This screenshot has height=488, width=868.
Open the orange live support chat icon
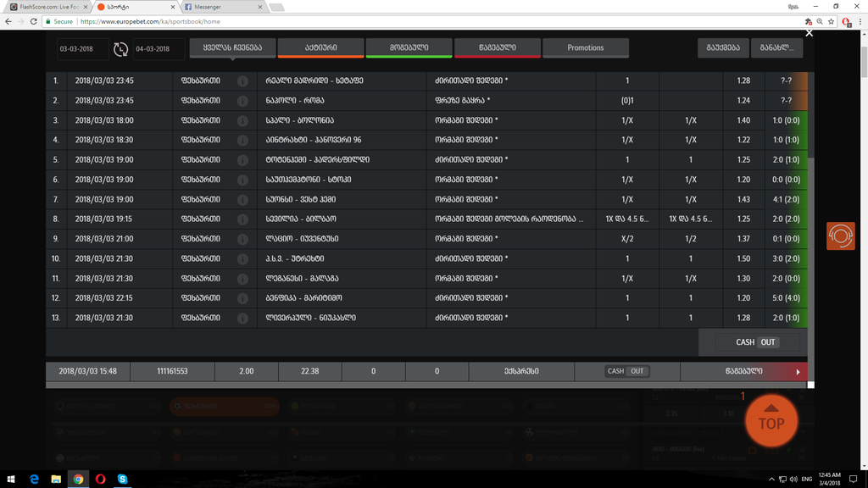pos(840,236)
